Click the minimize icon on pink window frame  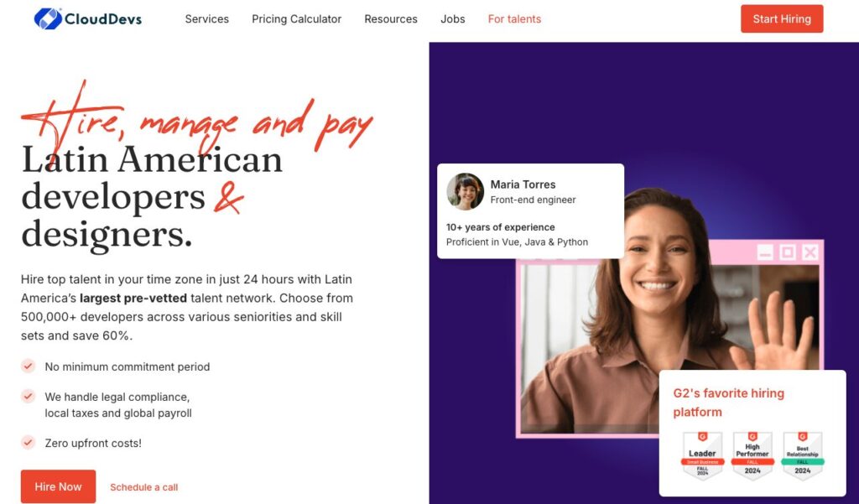click(x=765, y=252)
